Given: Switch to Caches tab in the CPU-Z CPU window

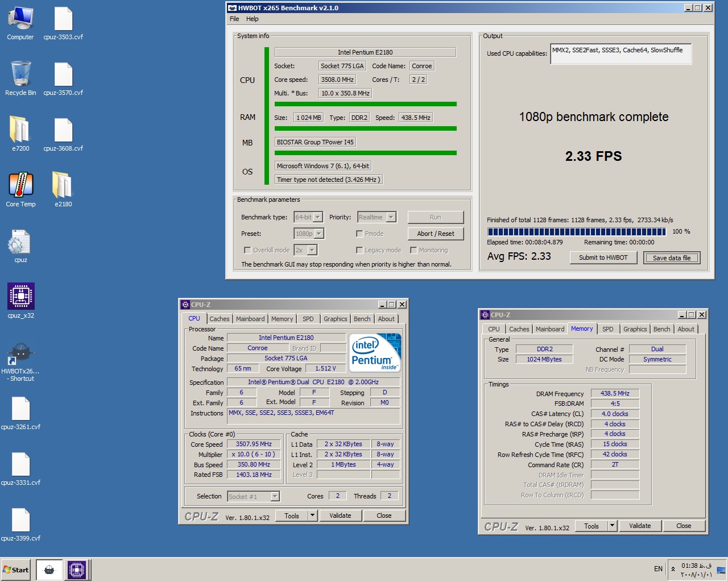Looking at the screenshot, I should (220, 319).
